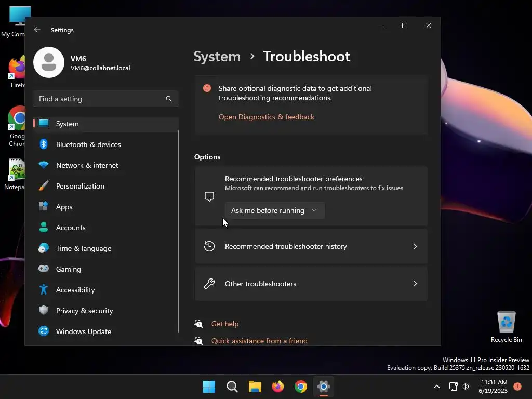Click System in the breadcrumb
532x399 pixels.
pyautogui.click(x=217, y=56)
